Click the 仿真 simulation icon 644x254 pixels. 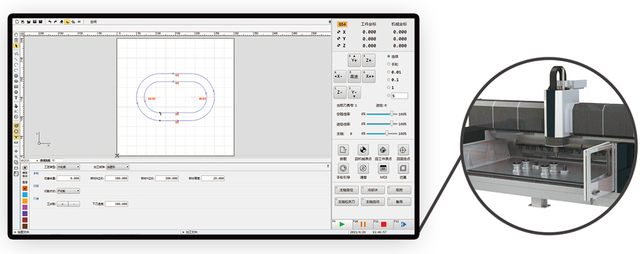(x=403, y=168)
